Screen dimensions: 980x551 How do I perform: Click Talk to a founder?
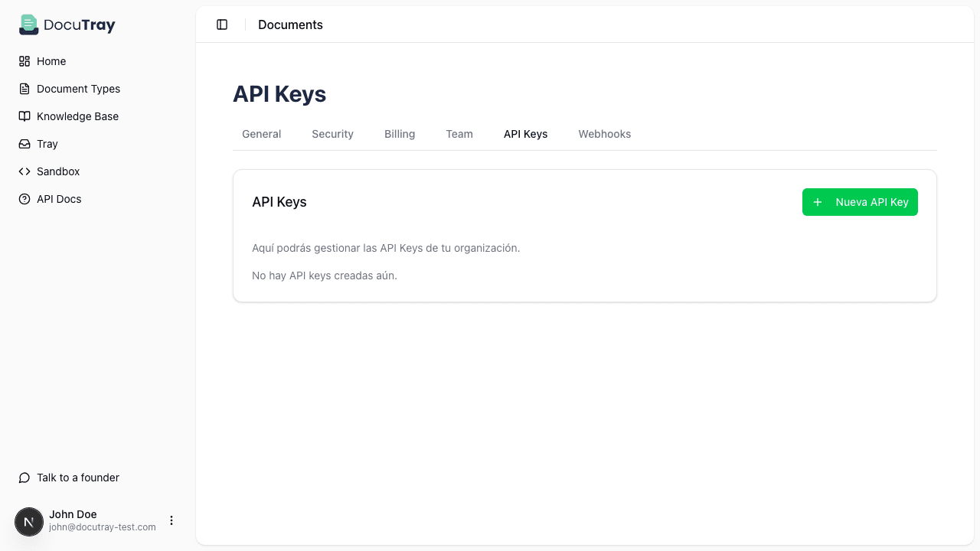point(77,478)
